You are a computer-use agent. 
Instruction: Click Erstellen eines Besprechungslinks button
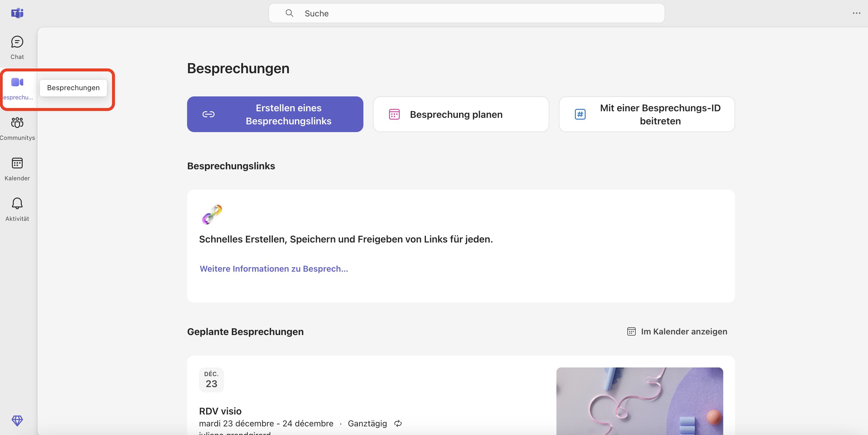pyautogui.click(x=275, y=115)
